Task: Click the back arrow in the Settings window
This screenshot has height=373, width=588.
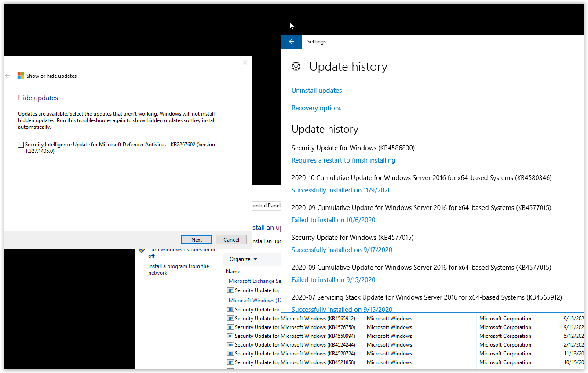Action: (291, 41)
